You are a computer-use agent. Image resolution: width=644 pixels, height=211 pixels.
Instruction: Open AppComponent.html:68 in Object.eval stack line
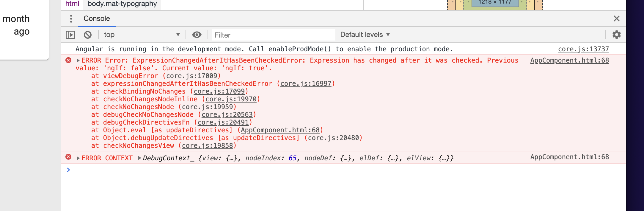[280, 130]
